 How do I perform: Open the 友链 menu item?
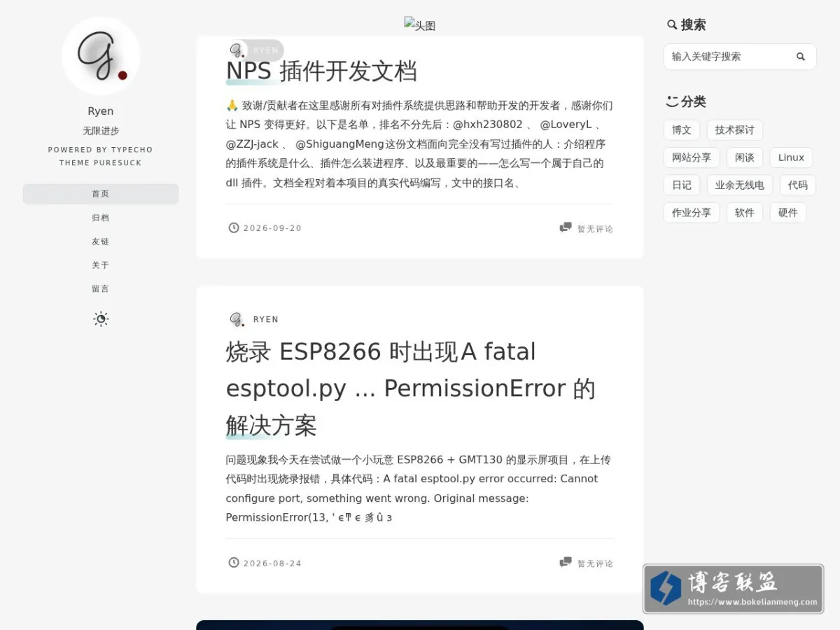tap(101, 241)
